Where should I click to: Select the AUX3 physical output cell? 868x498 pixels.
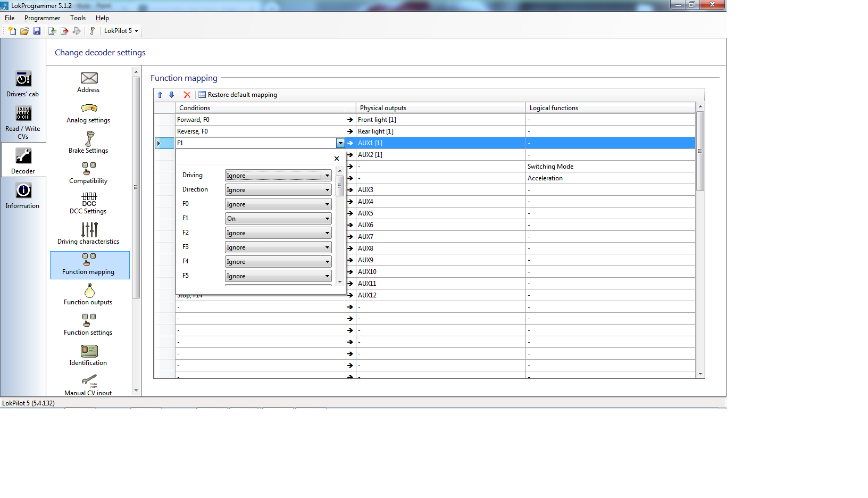(440, 190)
